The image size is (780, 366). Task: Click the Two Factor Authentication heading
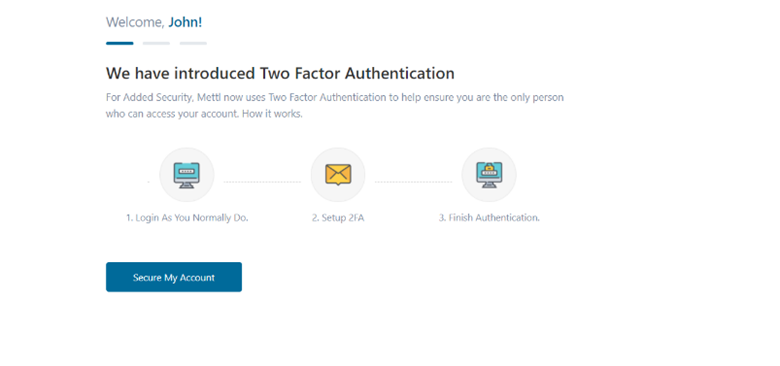(x=280, y=73)
